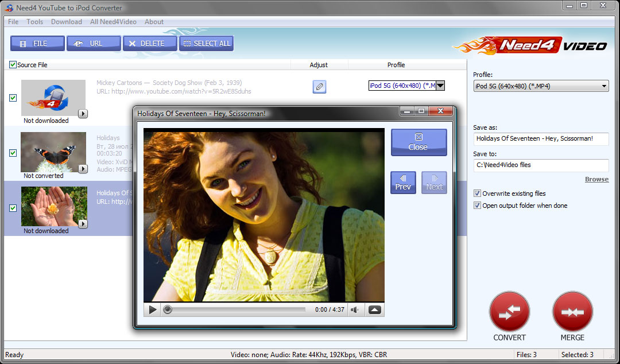
Task: Click the butterfly video thumbnail
Action: click(53, 152)
